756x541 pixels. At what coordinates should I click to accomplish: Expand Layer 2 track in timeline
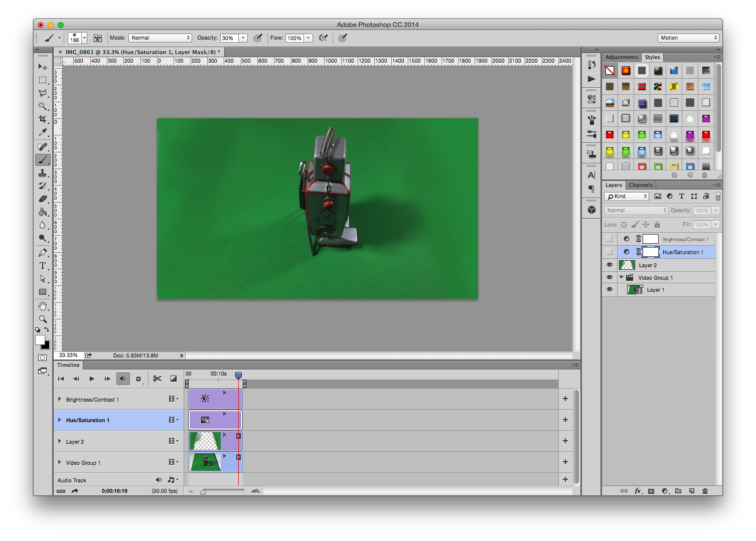(x=60, y=441)
